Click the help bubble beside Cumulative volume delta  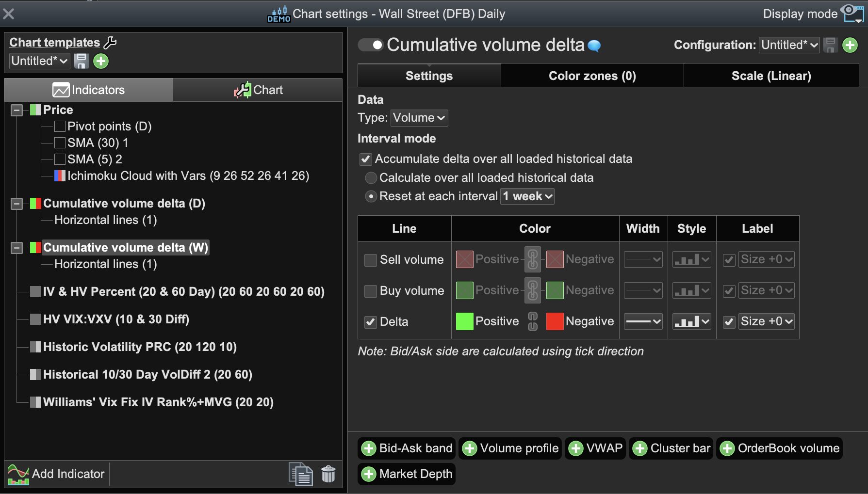tap(594, 46)
